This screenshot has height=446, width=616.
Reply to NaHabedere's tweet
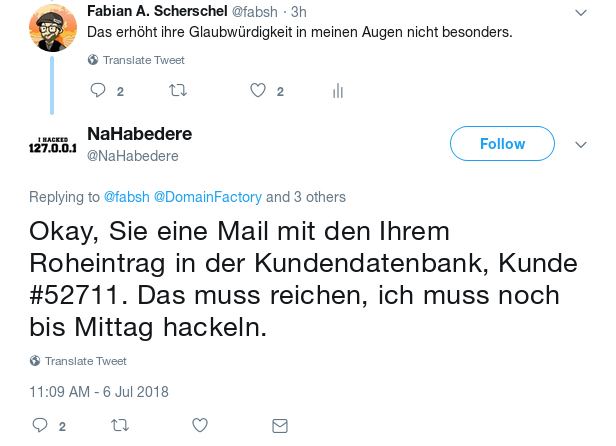[x=40, y=425]
